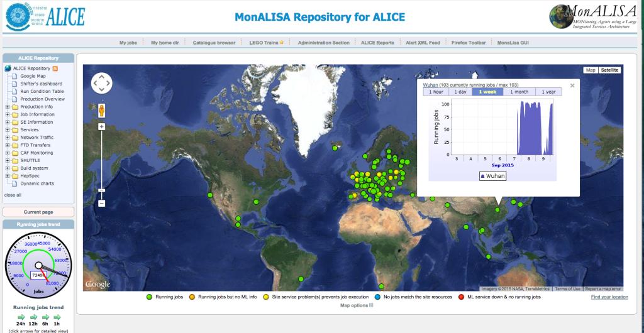
Task: Click the map pan direction control
Action: point(101,83)
